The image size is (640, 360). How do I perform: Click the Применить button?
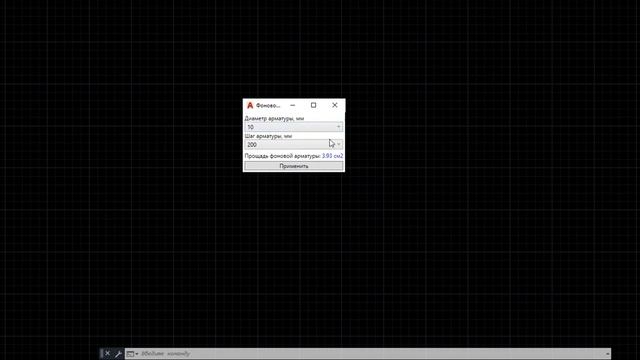293,166
